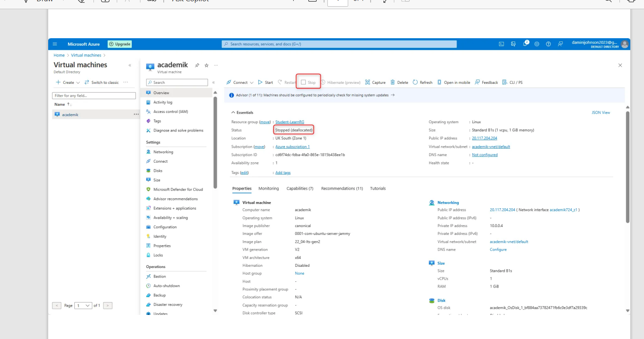This screenshot has height=339, width=644.
Task: Open Extensions + applications
Action: click(175, 208)
